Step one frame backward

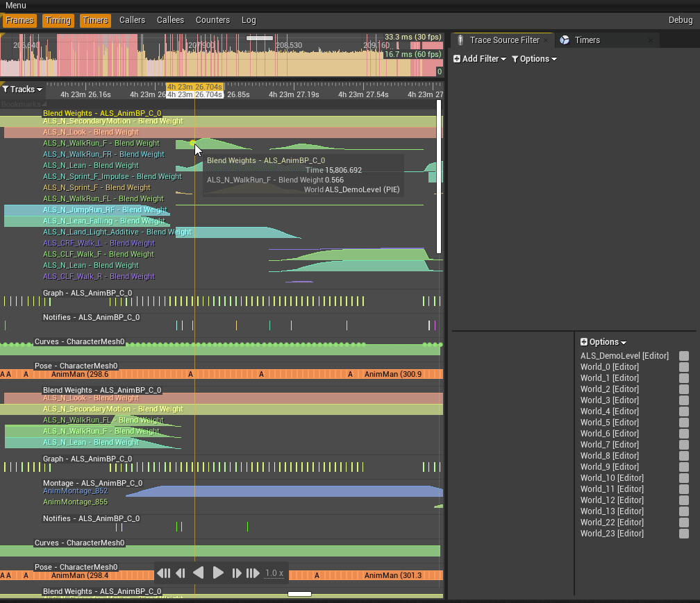coord(181,573)
